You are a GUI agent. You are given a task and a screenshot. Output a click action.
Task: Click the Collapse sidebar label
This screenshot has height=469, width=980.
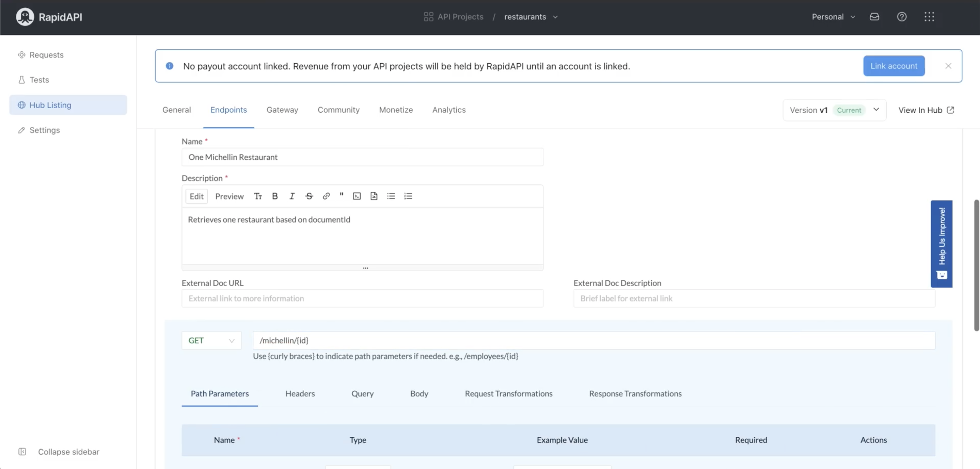pyautogui.click(x=68, y=452)
